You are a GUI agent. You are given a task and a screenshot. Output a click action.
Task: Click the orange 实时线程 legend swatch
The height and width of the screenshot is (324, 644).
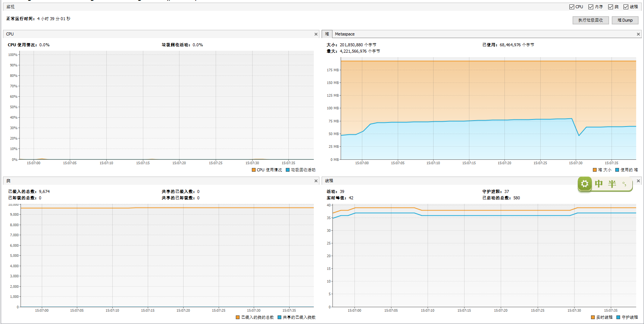point(593,317)
